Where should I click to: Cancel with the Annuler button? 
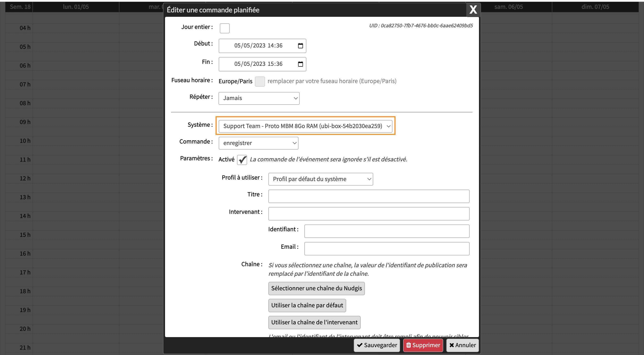click(x=462, y=345)
